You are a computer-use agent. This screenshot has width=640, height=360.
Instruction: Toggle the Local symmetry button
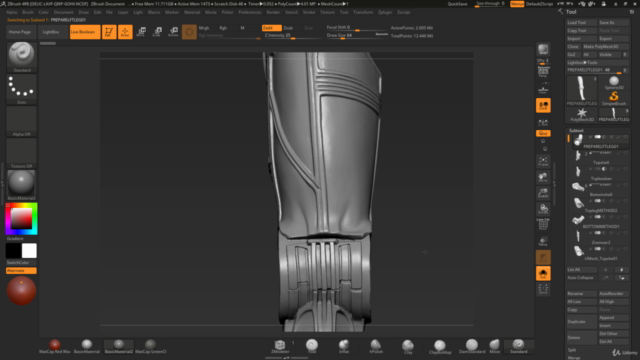point(543,106)
